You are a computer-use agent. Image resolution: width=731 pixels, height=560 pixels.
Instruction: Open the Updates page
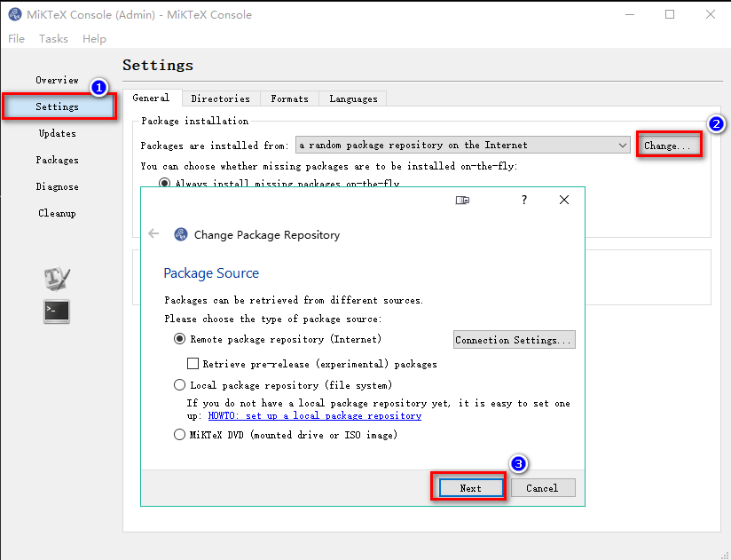(x=58, y=133)
